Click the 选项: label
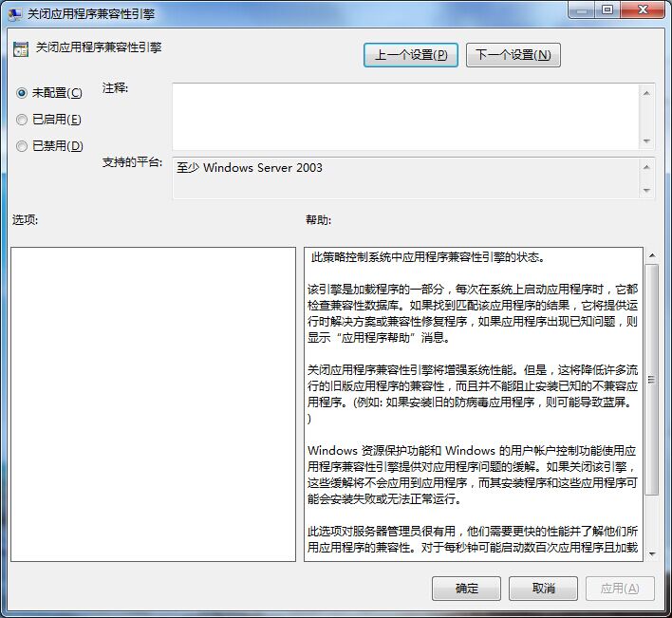672x618 pixels. pyautogui.click(x=25, y=220)
